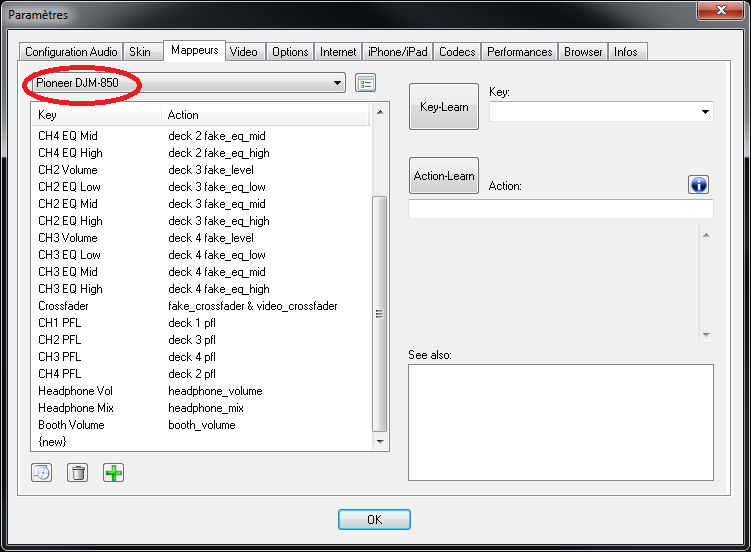Select the CH3 EQ High mapping
This screenshot has height=552, width=751.
[202, 289]
